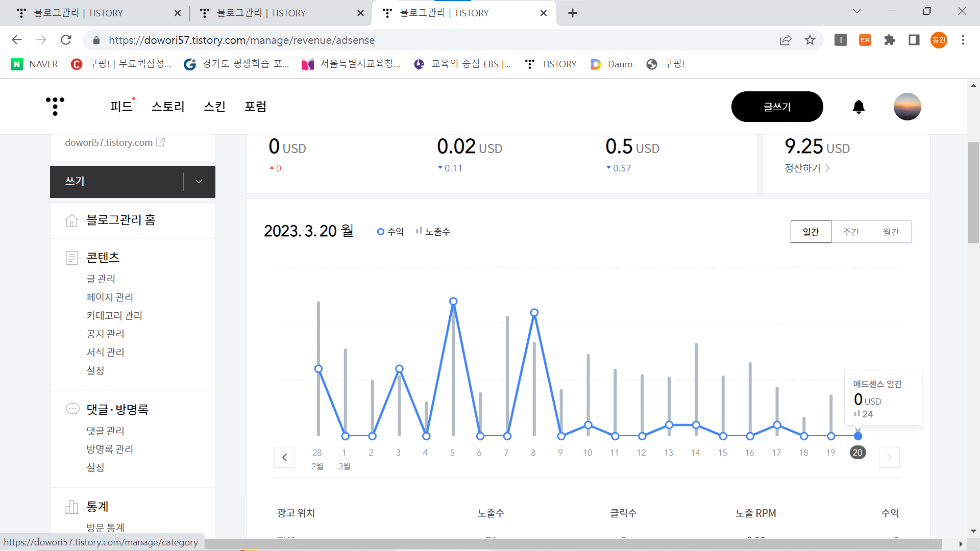The width and height of the screenshot is (980, 551).
Task: Switch chart to 주간 view
Action: (x=851, y=232)
